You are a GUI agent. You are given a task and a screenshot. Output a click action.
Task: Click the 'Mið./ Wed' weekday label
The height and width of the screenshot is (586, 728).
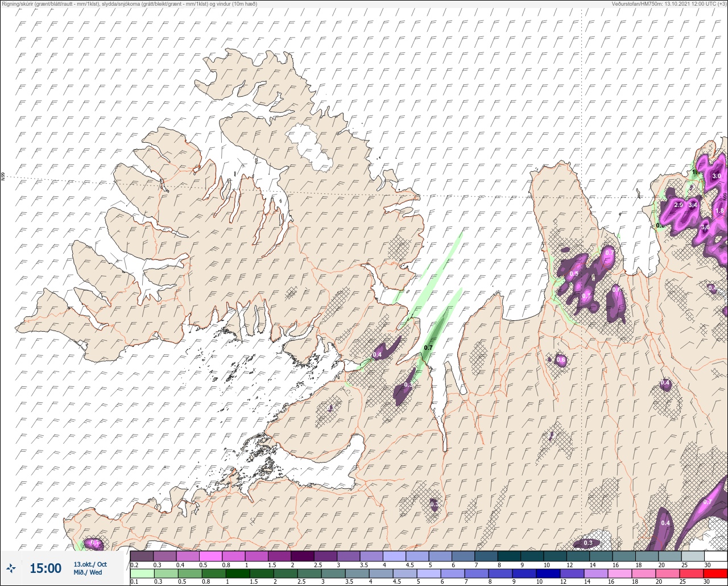[88, 572]
